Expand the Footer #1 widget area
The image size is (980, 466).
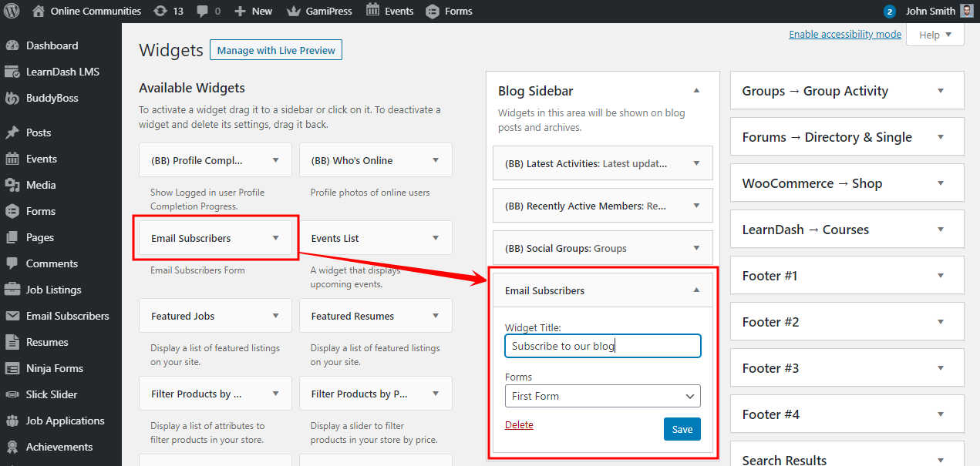tap(846, 275)
